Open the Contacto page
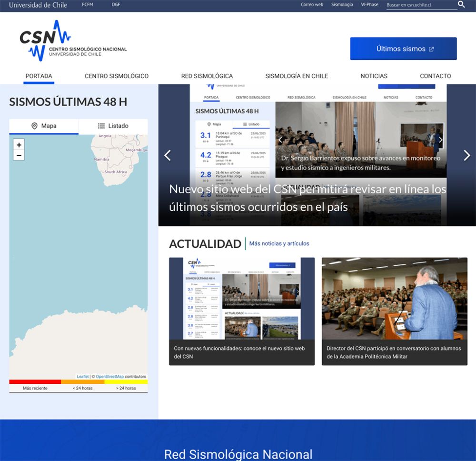Image resolution: width=476 pixels, height=461 pixels. [x=435, y=76]
